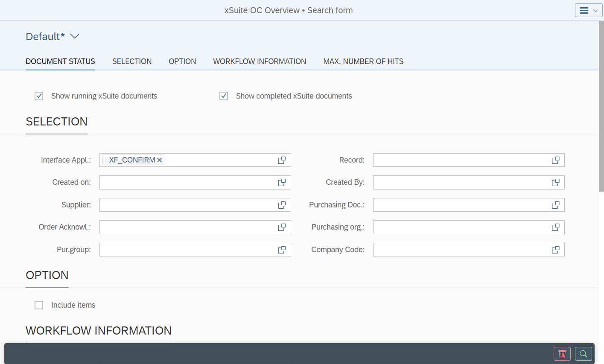Uncheck Show running xSuite documents

39,96
